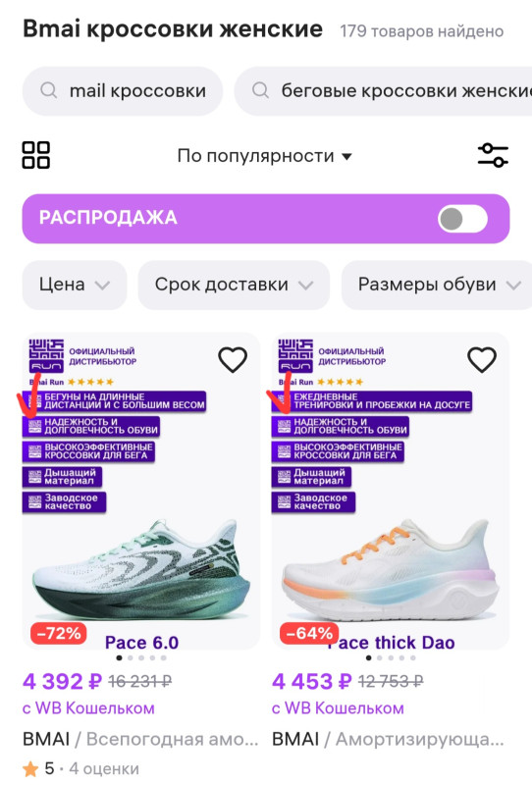Add Pace 6.0 sneakers to favorites
This screenshot has width=532, height=785.
(233, 359)
